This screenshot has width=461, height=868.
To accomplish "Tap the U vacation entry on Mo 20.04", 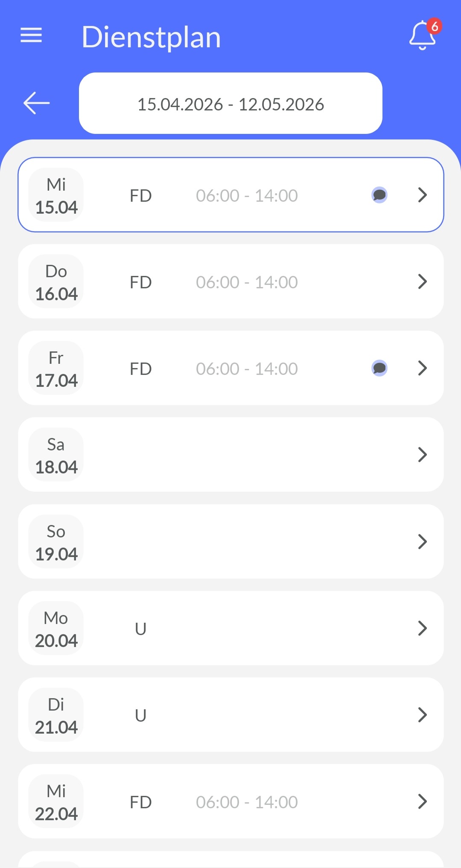I will (140, 629).
